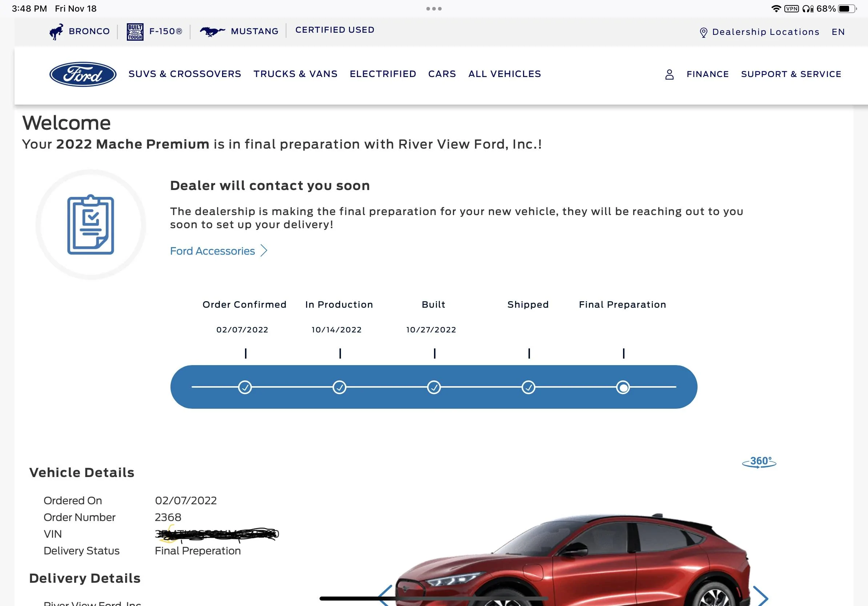This screenshot has width=868, height=606.
Task: Click the 2022 Mache Premium model name
Action: coord(133,144)
